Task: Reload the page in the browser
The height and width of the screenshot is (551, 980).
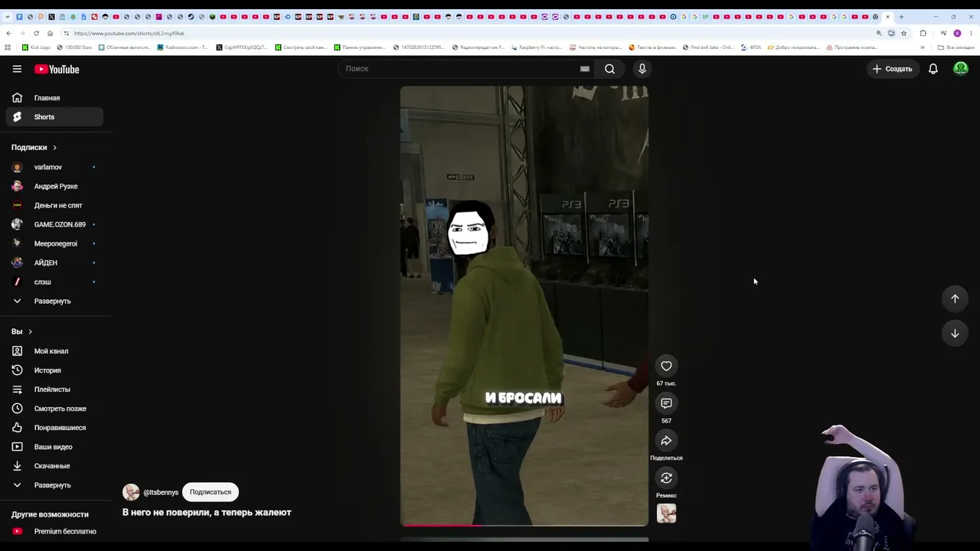Action: [36, 34]
